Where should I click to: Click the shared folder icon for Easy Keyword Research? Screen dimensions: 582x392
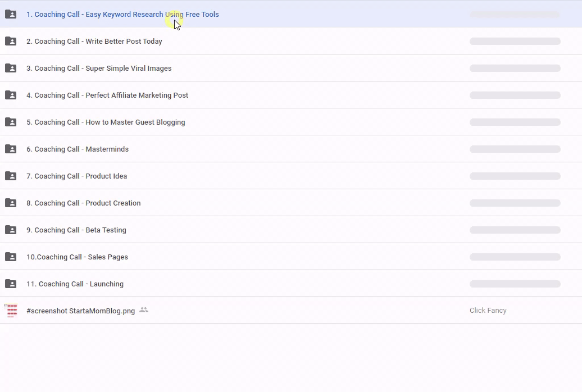tap(11, 14)
